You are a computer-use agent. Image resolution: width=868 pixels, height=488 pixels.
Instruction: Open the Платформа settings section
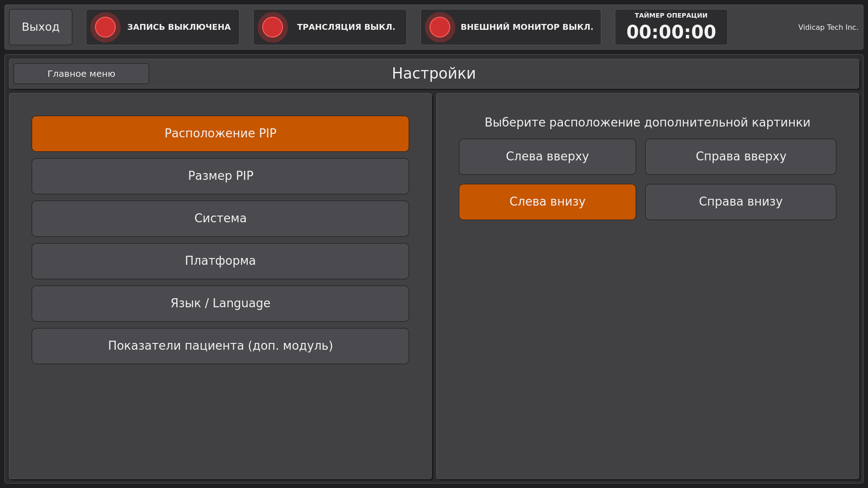click(x=220, y=261)
